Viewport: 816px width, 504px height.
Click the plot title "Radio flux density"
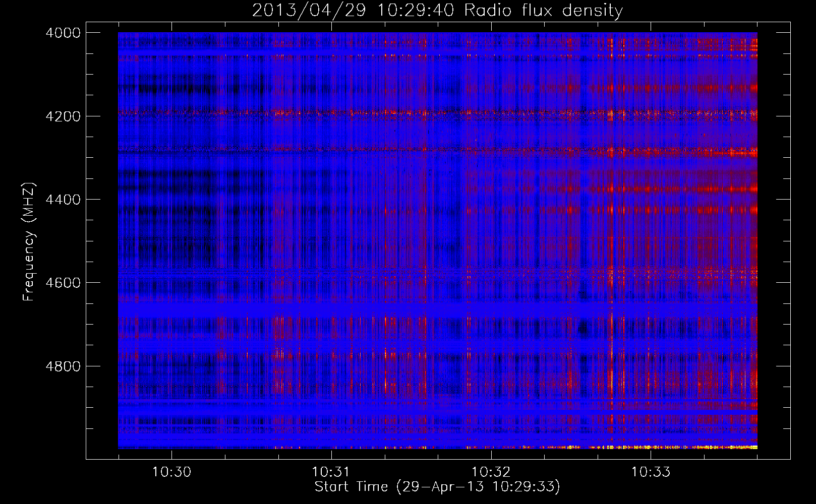pos(543,11)
